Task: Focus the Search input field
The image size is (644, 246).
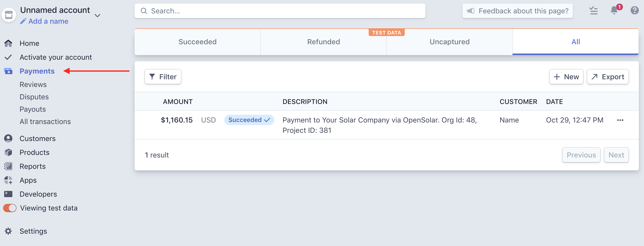Action: click(280, 11)
